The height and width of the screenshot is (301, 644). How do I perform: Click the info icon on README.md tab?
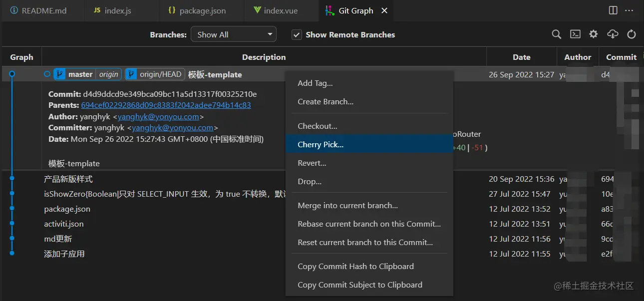pos(14,10)
